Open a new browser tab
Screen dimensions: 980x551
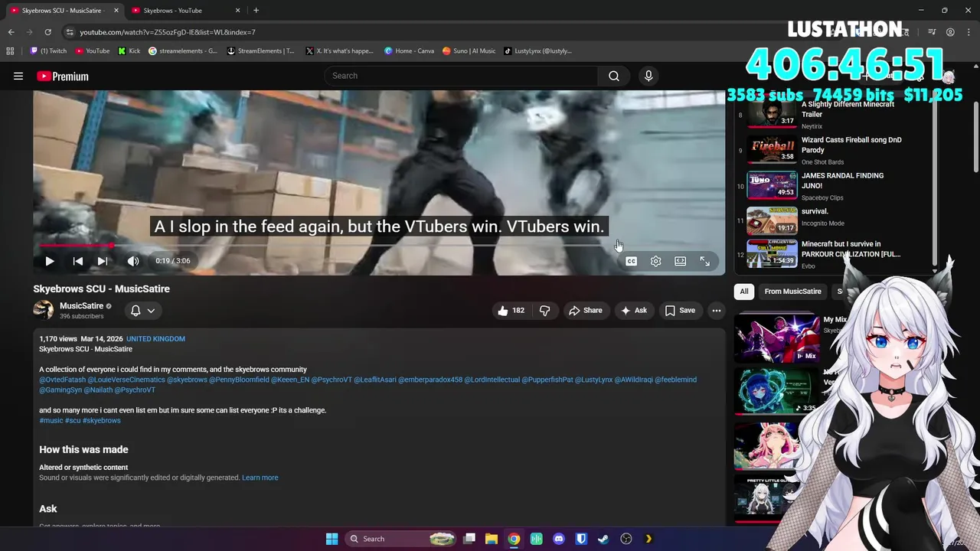[x=256, y=10]
